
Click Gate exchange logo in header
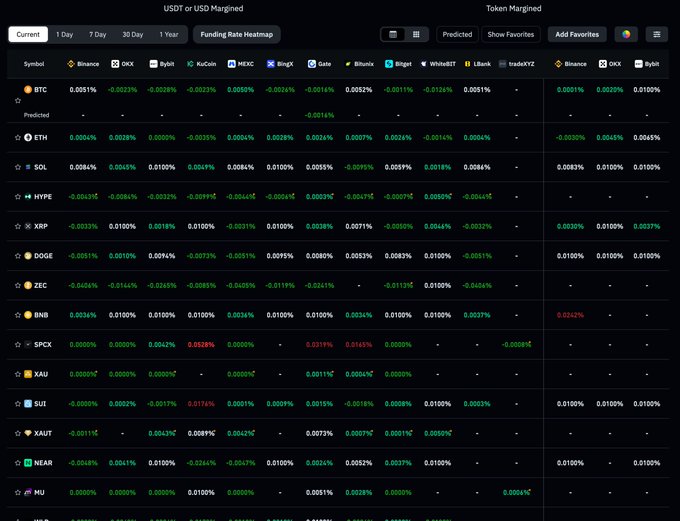(x=311, y=64)
